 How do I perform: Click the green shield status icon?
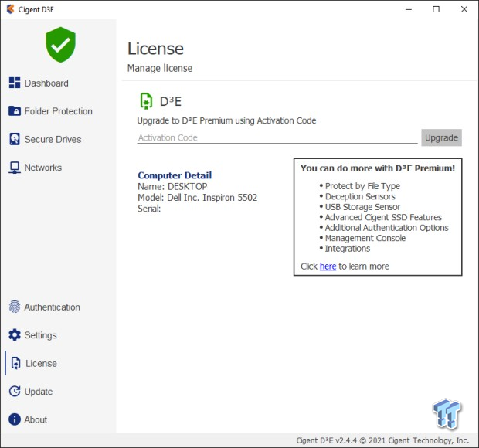coord(60,45)
